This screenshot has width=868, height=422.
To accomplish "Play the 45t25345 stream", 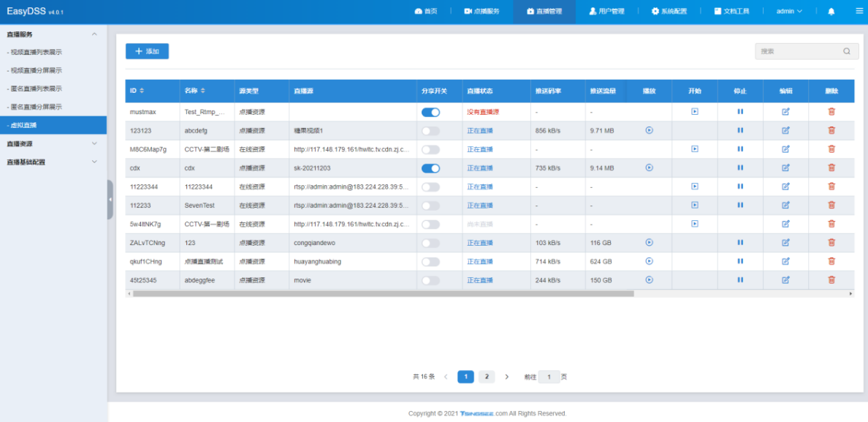I will tap(650, 280).
